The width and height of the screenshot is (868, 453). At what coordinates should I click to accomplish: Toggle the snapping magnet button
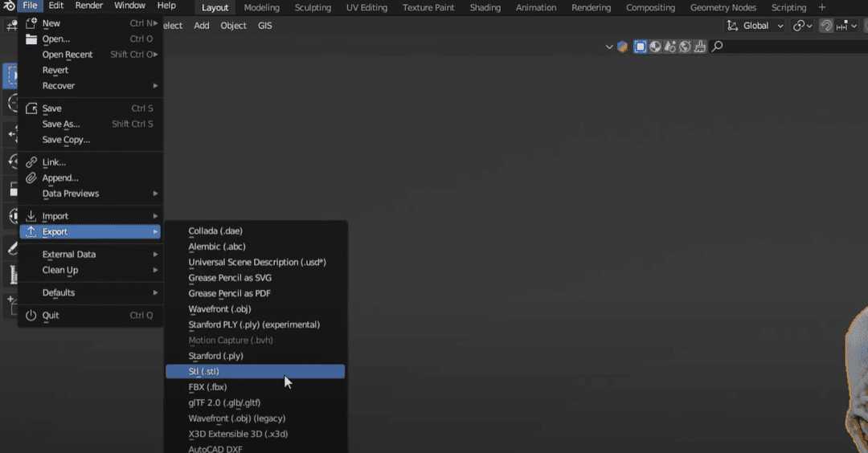point(826,26)
